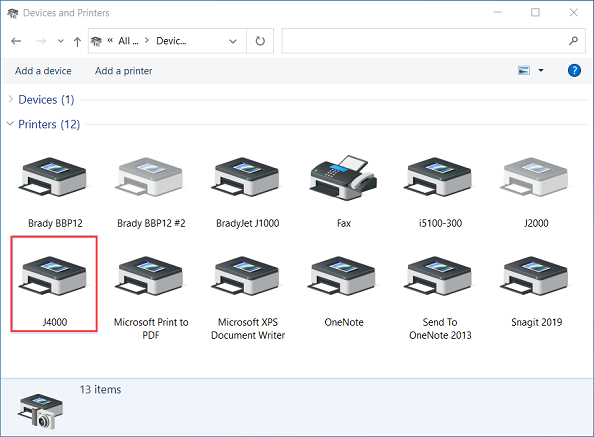The height and width of the screenshot is (437, 594).
Task: Expand the Devices (1) group
Action: tap(11, 99)
